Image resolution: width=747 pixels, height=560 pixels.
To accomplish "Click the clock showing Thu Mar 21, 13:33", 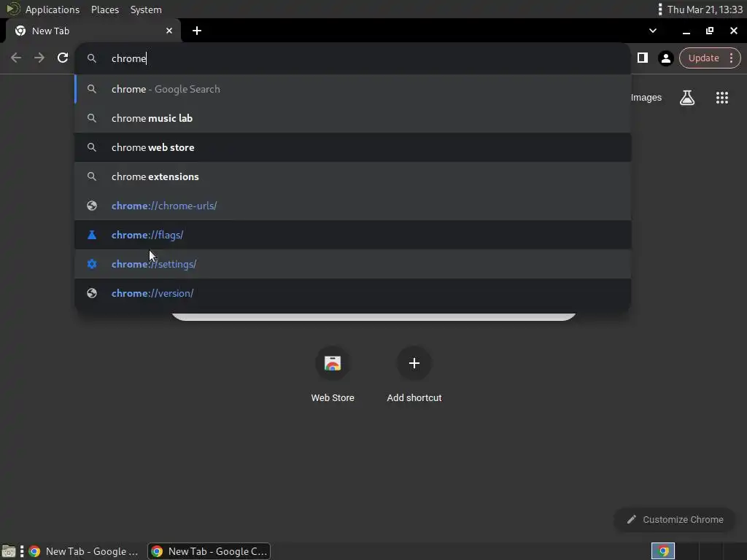I will 705,9.
